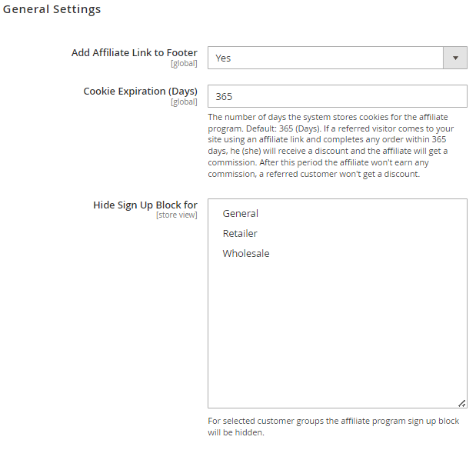Screen dimensions: 476x450
Task: Click the [global] scope tag under Cookie Expiration
Action: coord(184,102)
